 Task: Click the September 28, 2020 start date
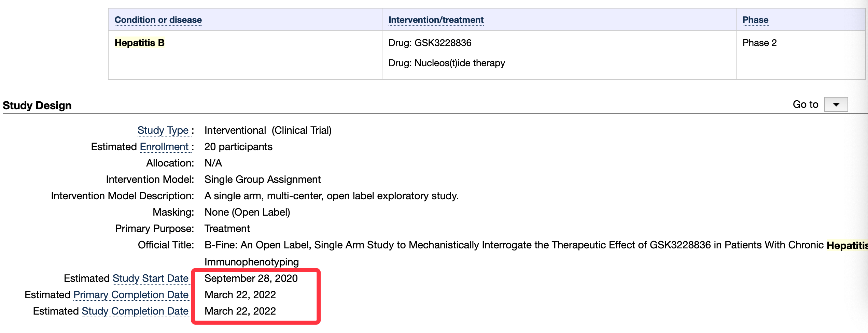[x=251, y=278]
